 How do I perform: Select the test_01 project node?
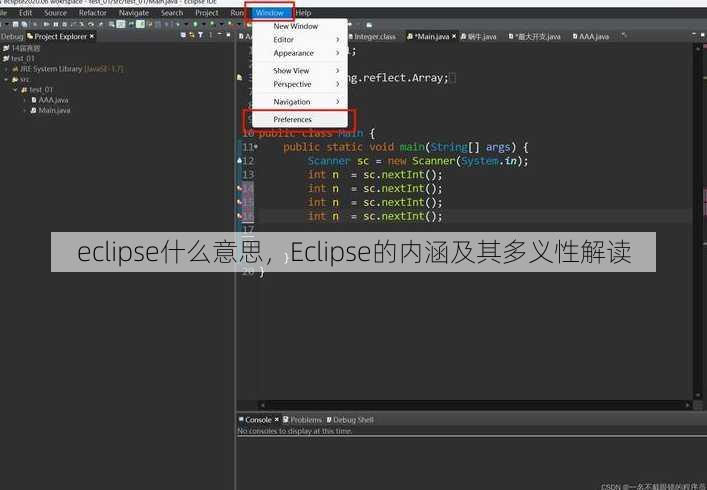(18, 59)
